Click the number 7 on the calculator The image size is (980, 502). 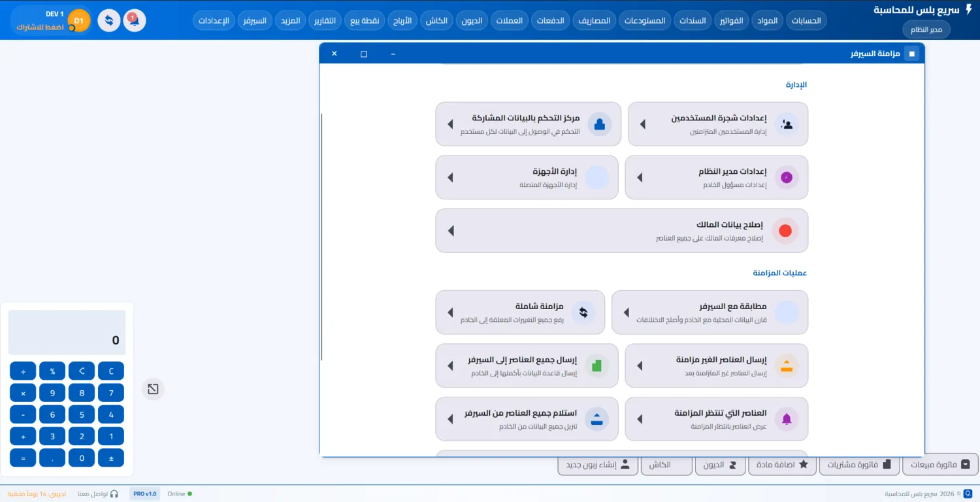click(111, 393)
